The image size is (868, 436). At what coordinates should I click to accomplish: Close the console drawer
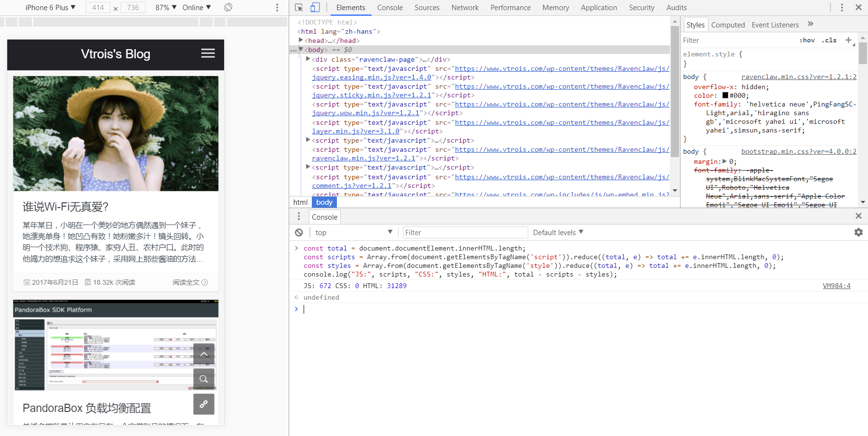pyautogui.click(x=858, y=216)
